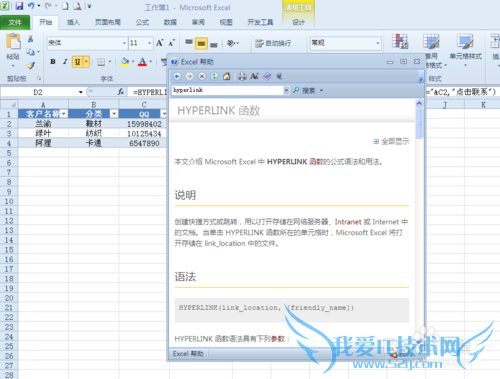This screenshot has height=379, width=500.
Task: Click the hyperlink search input field
Action: coord(228,90)
